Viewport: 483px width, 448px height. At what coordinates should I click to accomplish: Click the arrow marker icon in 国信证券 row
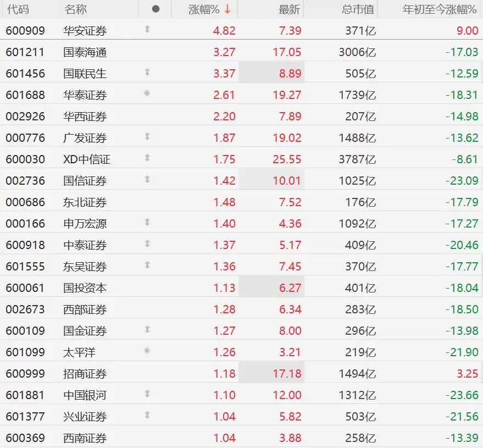147,179
